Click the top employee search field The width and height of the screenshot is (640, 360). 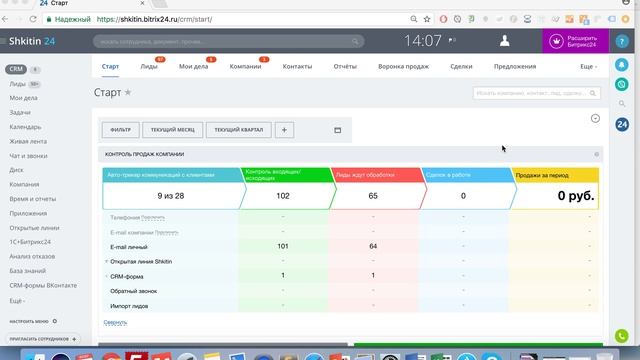pos(229,41)
